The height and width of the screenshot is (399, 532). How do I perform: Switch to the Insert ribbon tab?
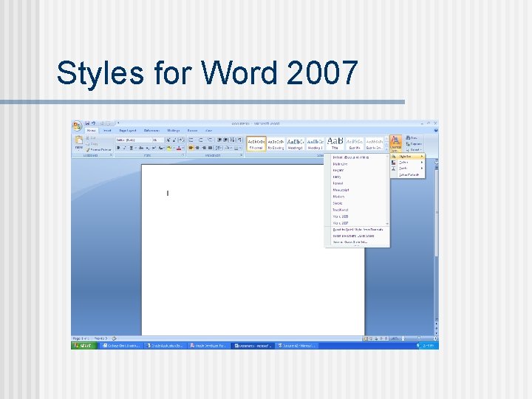[107, 131]
